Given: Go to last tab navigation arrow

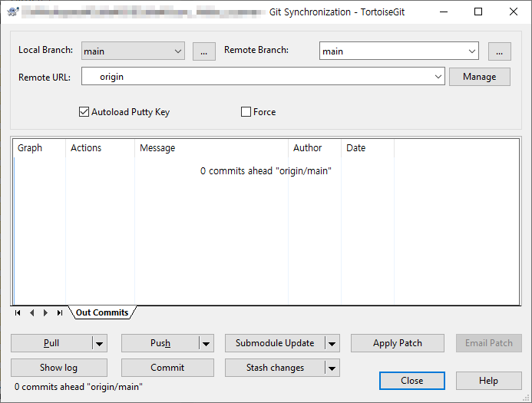Looking at the screenshot, I should (x=60, y=312).
